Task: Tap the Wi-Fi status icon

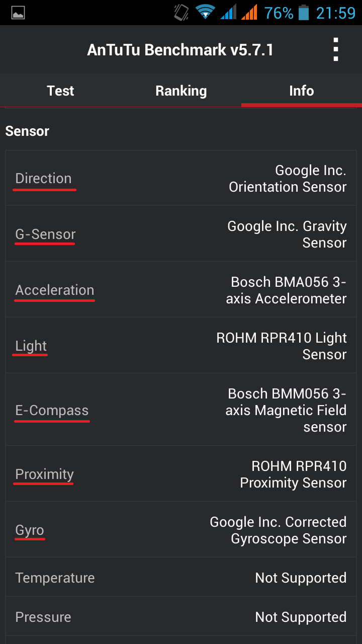Action: pos(206,13)
